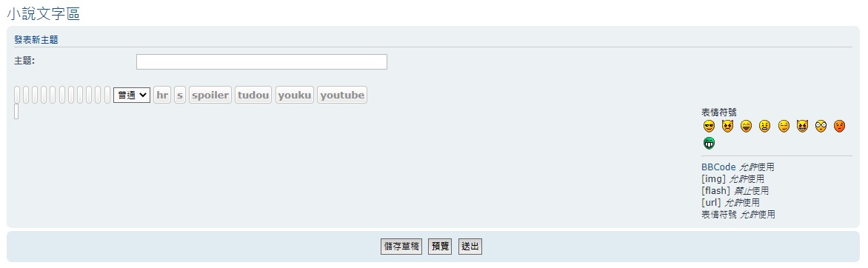
Task: Click the 表情符號 heading above the smilies
Action: pos(719,112)
